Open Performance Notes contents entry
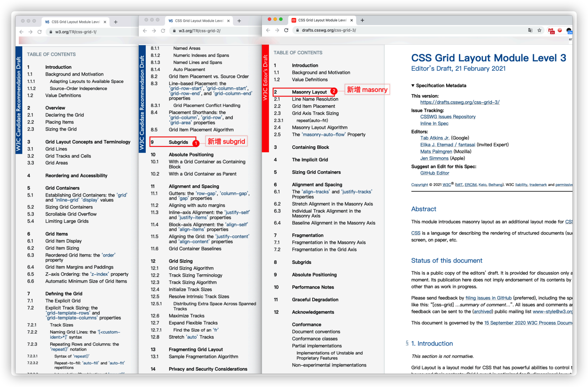Screen dimensions: 588x387 click(x=313, y=287)
